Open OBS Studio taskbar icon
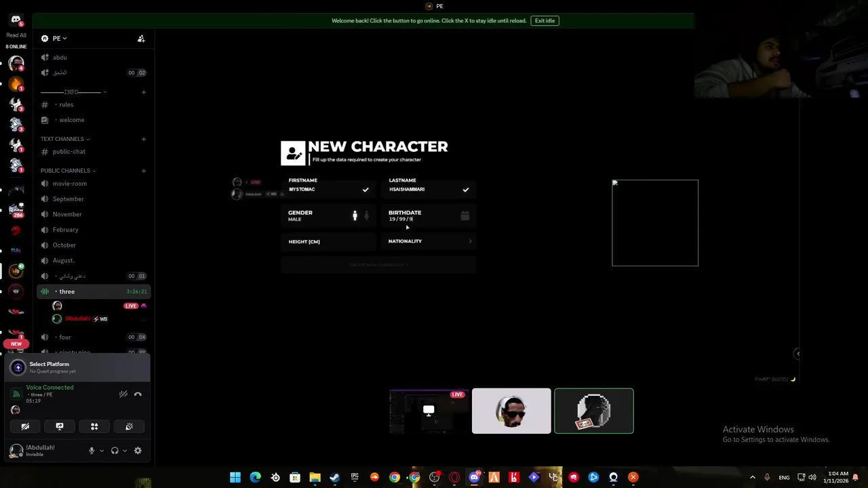 (x=434, y=477)
